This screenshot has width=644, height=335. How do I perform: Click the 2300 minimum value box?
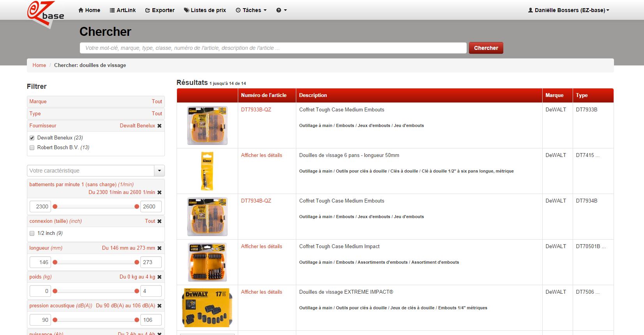41,206
